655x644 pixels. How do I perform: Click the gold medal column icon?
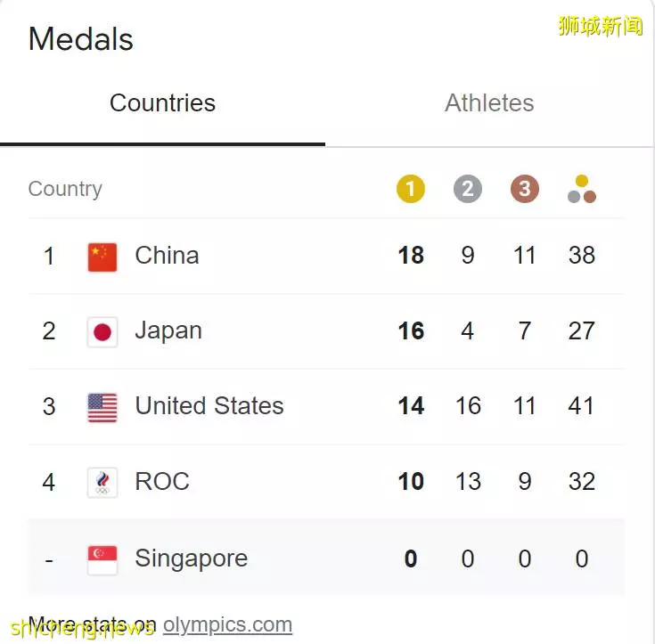(x=410, y=189)
